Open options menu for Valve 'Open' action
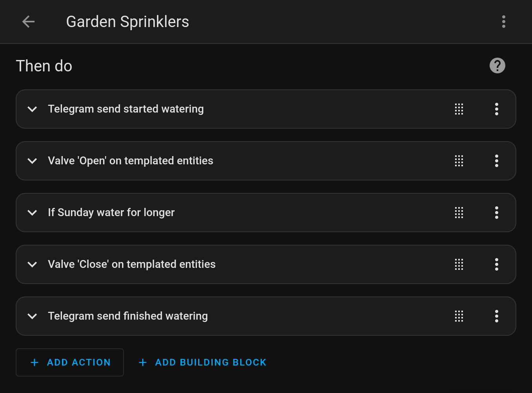This screenshot has height=393, width=532. [496, 161]
